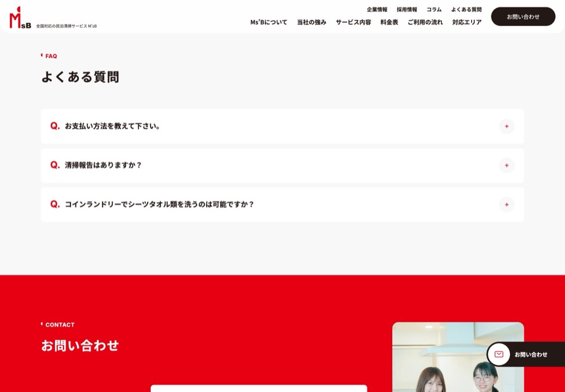This screenshot has width=565, height=392.
Task: Click the staff photo in contact section
Action: pos(458,357)
